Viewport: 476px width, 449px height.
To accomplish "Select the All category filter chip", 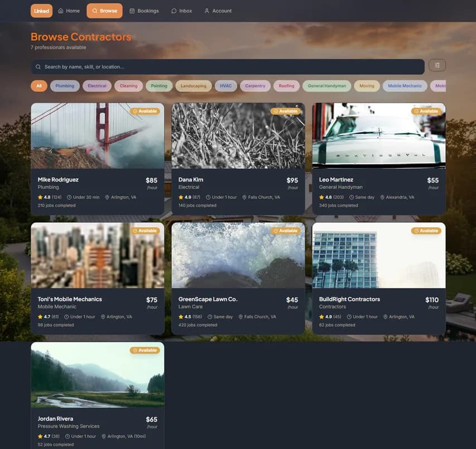I will (39, 86).
